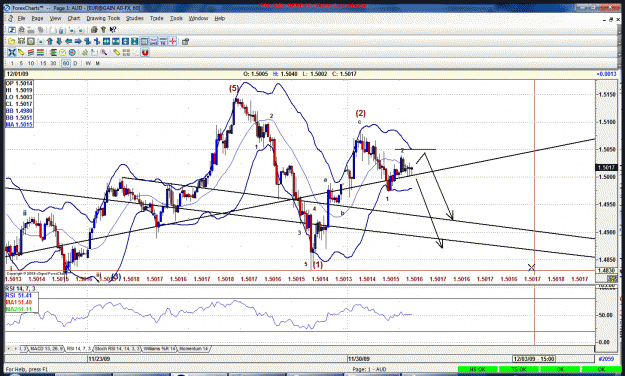Click the Page: 1 - AUD status text

coord(369,369)
